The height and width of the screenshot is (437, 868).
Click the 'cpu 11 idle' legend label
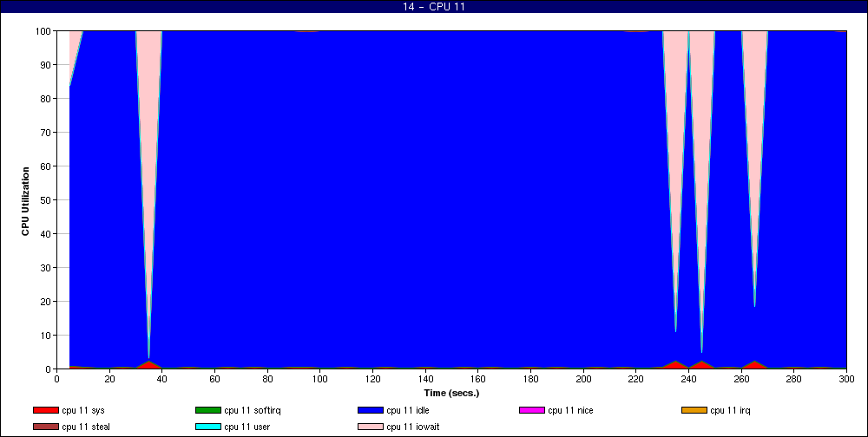click(408, 410)
